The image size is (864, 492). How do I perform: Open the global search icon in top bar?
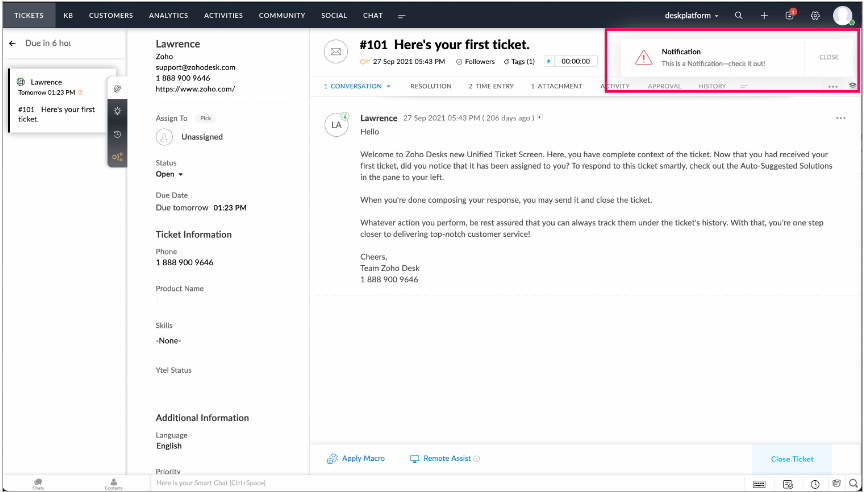pyautogui.click(x=738, y=15)
